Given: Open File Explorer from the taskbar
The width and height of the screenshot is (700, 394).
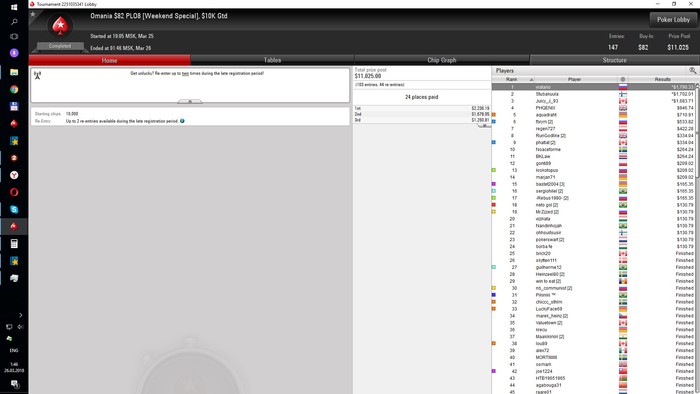Looking at the screenshot, I should [14, 72].
